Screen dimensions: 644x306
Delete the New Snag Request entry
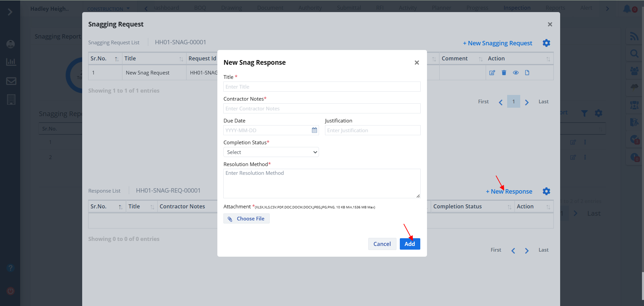(504, 73)
